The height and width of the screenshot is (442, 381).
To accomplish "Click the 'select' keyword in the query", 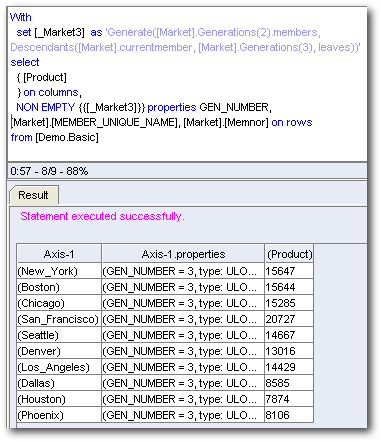I will pos(25,62).
